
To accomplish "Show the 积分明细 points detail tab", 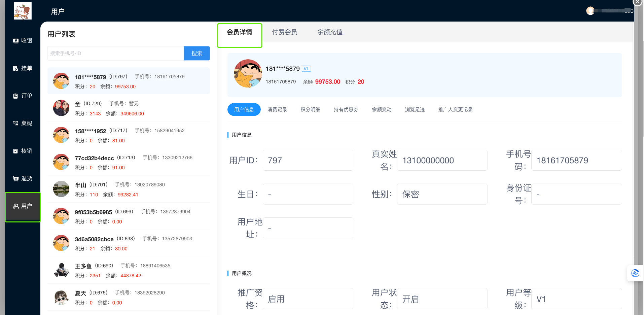I will pos(310,110).
